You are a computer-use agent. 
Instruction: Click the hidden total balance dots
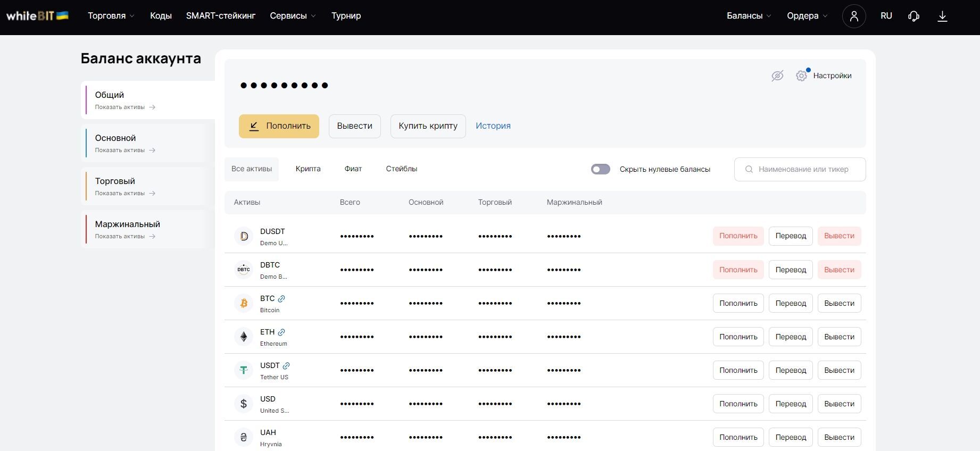click(x=284, y=85)
